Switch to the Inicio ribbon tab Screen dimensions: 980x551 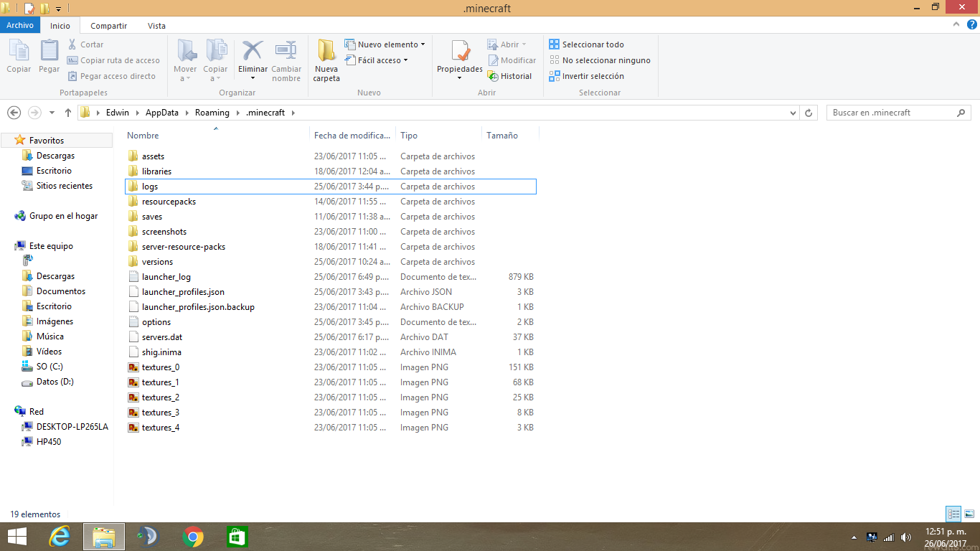[x=60, y=25]
